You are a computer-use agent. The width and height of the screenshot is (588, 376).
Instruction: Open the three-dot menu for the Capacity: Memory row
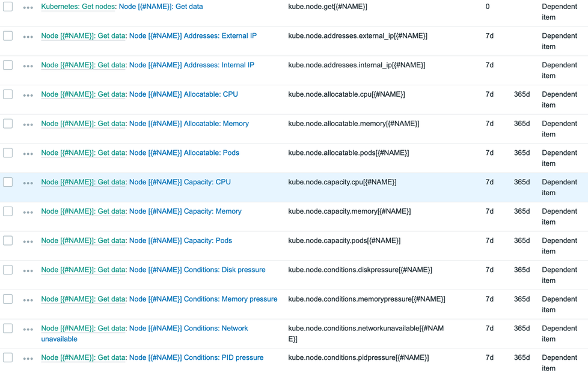[x=28, y=213]
